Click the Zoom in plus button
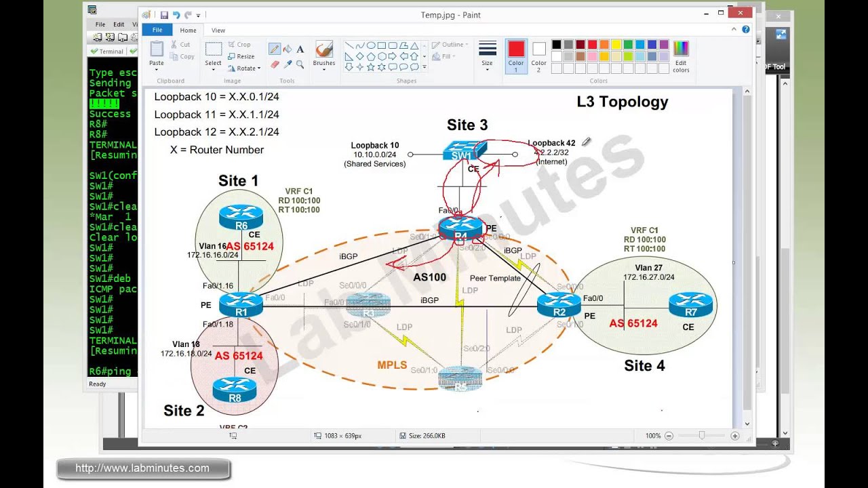This screenshot has width=868, height=488. (735, 436)
